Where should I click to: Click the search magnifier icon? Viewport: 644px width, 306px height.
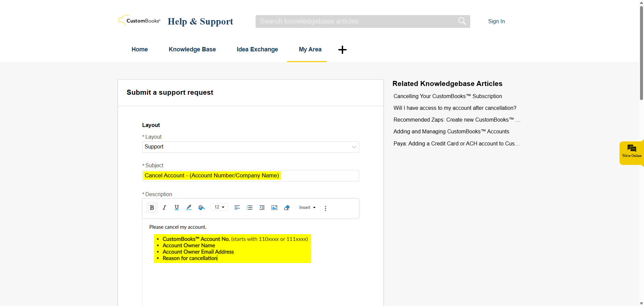[x=462, y=21]
